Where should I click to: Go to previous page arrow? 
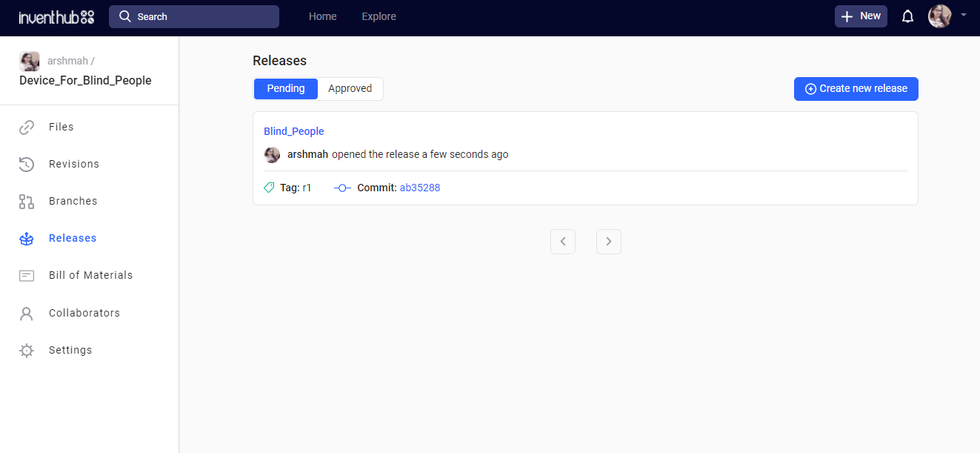(563, 242)
